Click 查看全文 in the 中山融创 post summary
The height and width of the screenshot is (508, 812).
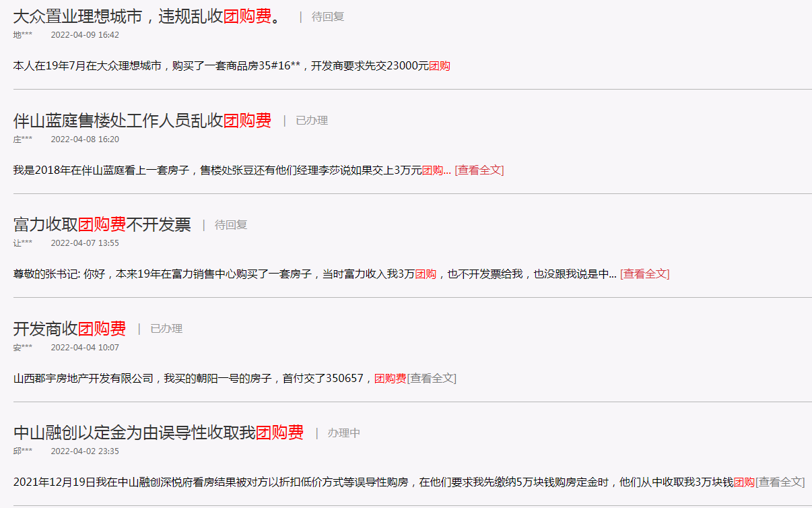780,482
